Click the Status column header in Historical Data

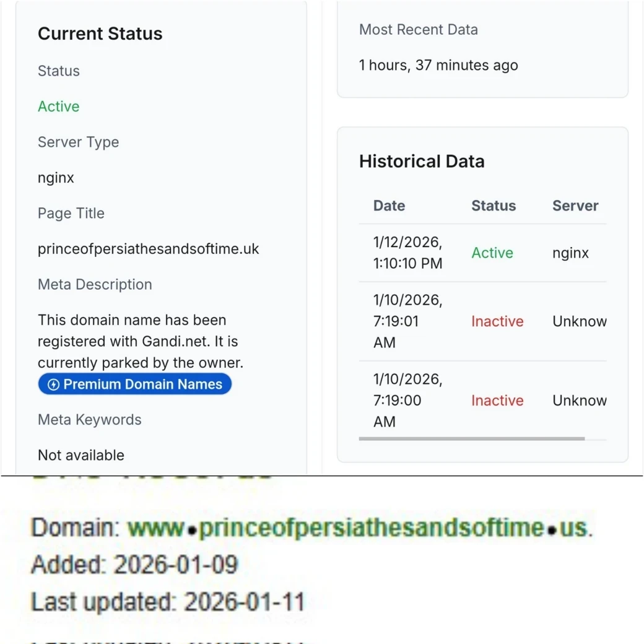click(x=493, y=206)
